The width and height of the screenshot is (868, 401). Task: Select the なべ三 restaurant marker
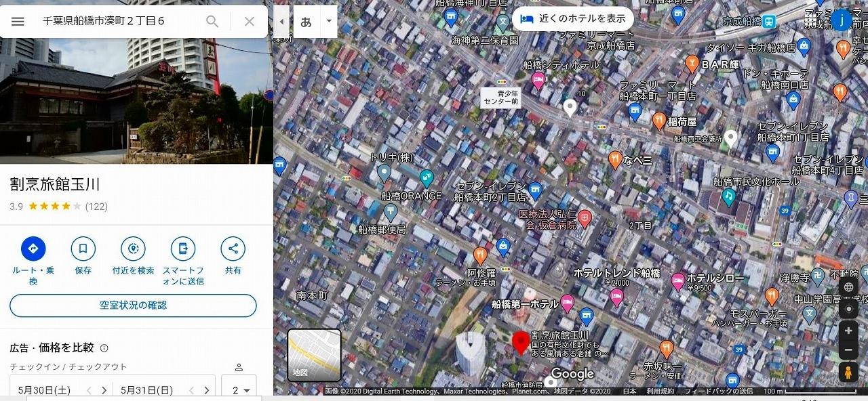click(615, 160)
